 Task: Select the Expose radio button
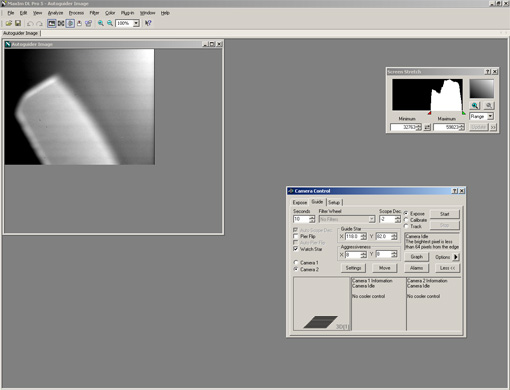[406, 213]
